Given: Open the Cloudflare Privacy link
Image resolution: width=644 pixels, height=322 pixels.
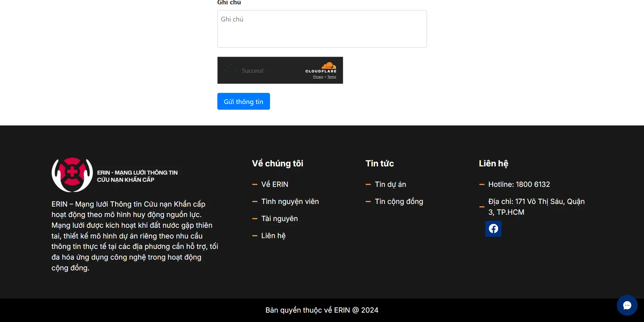Looking at the screenshot, I should point(318,77).
